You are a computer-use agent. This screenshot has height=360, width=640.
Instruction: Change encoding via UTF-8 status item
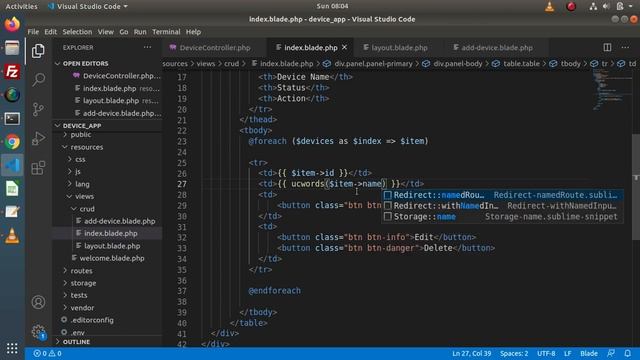546,353
